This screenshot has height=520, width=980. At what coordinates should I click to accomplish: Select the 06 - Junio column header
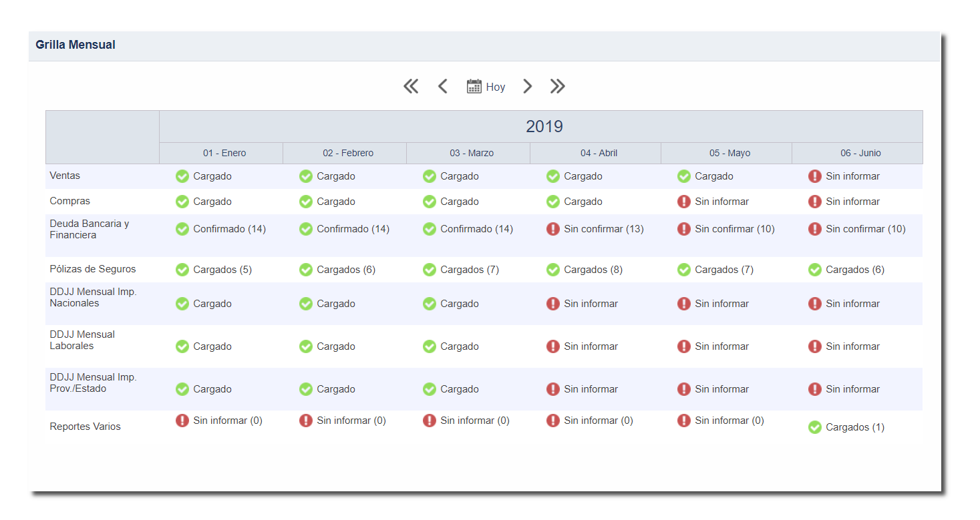coord(860,153)
